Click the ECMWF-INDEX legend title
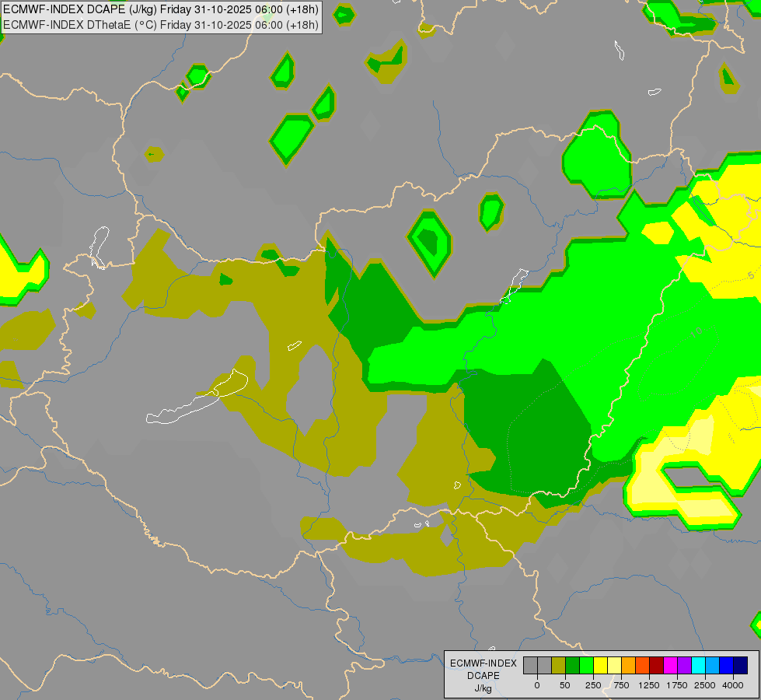Screen dimensions: 761x700 pyautogui.click(x=483, y=663)
